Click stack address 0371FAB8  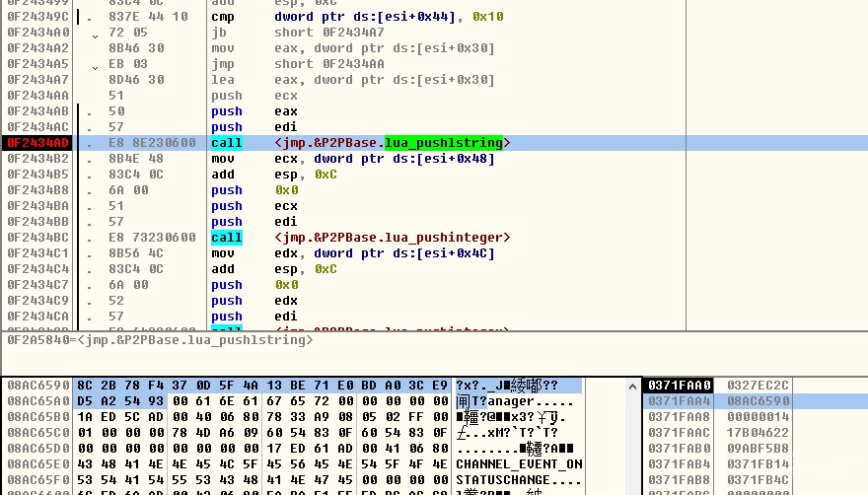click(679, 480)
